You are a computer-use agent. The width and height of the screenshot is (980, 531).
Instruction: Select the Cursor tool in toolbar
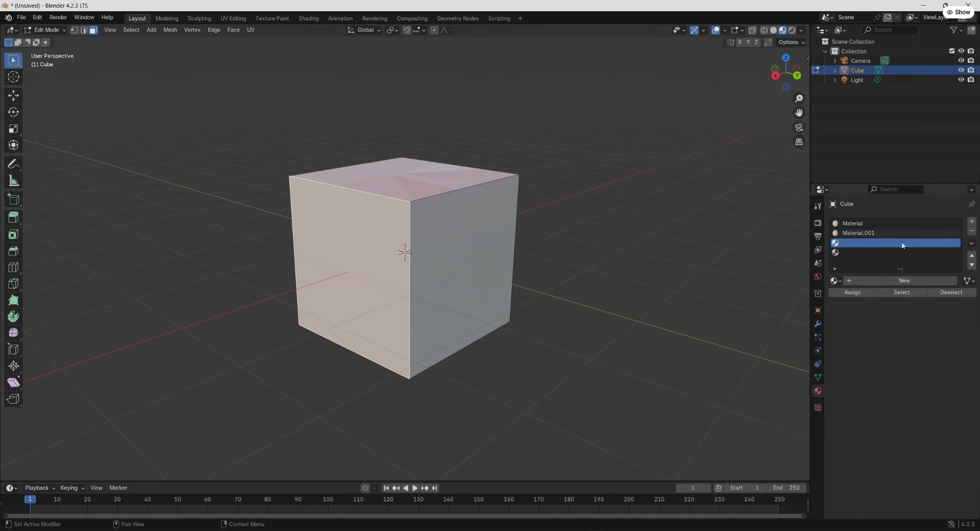point(13,77)
